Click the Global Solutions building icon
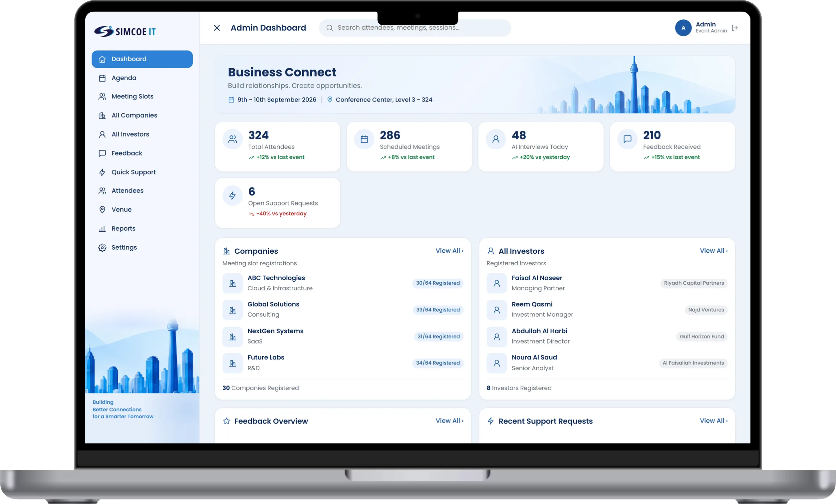 (x=232, y=310)
